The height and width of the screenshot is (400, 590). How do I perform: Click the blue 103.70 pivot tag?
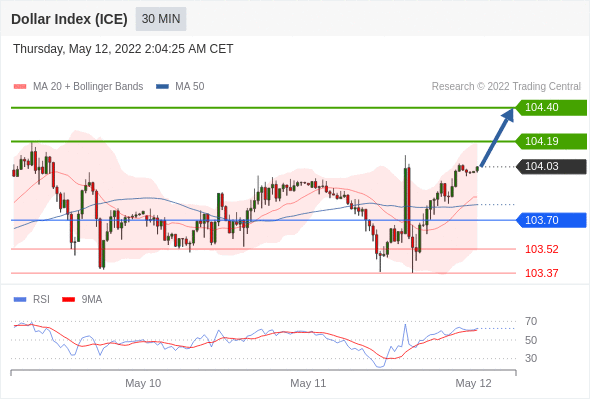click(x=551, y=220)
